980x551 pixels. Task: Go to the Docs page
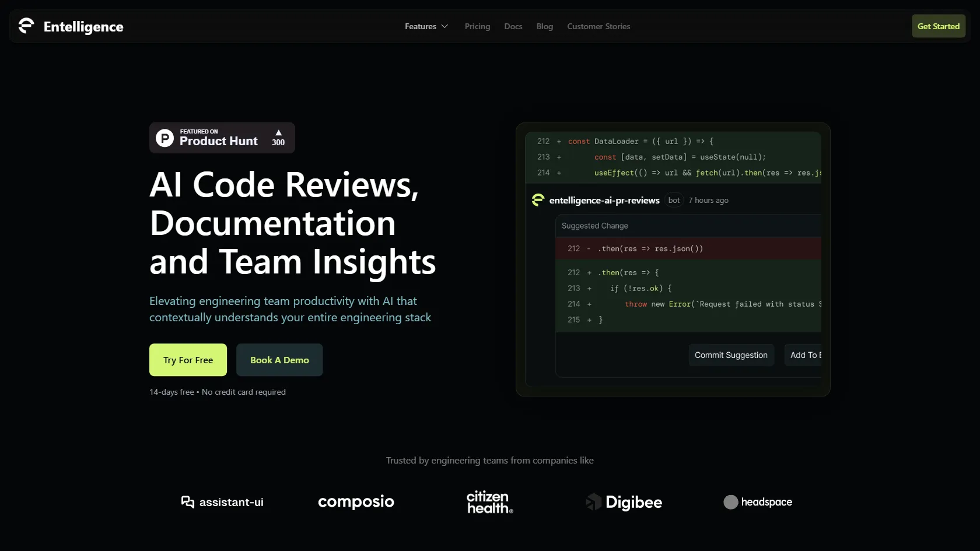[513, 26]
